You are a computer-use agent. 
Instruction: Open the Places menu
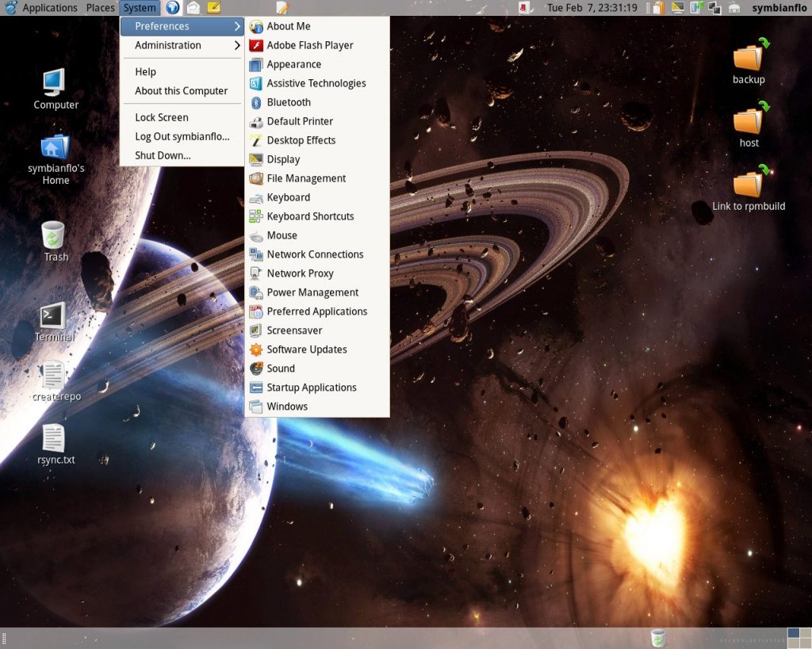point(100,8)
